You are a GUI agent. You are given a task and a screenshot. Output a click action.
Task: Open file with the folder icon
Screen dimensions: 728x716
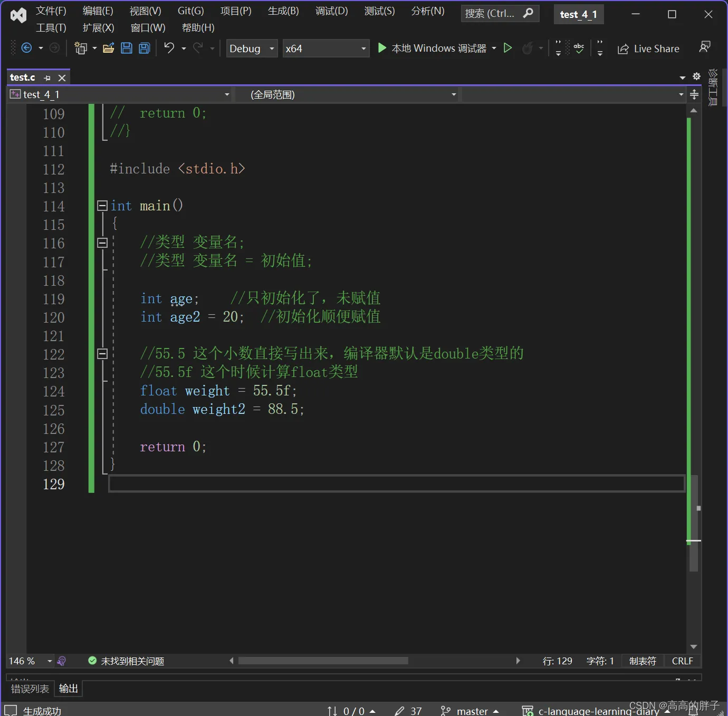108,49
